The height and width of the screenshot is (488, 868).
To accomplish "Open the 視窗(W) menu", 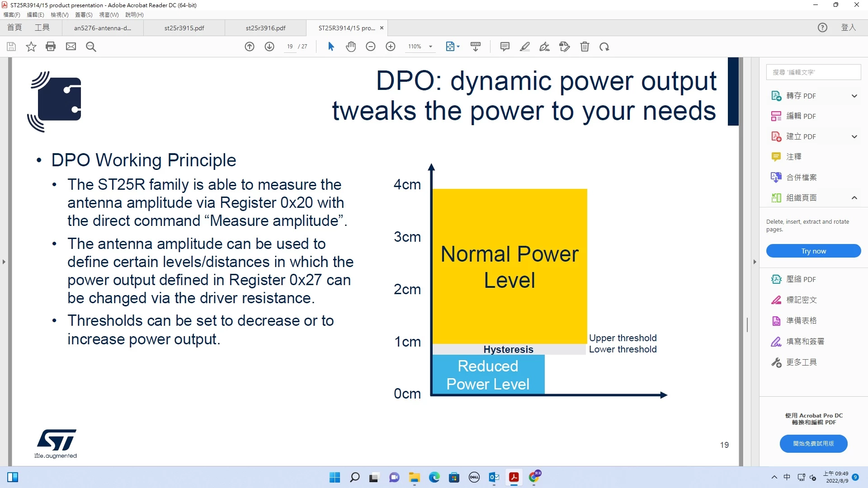I will click(x=109, y=15).
